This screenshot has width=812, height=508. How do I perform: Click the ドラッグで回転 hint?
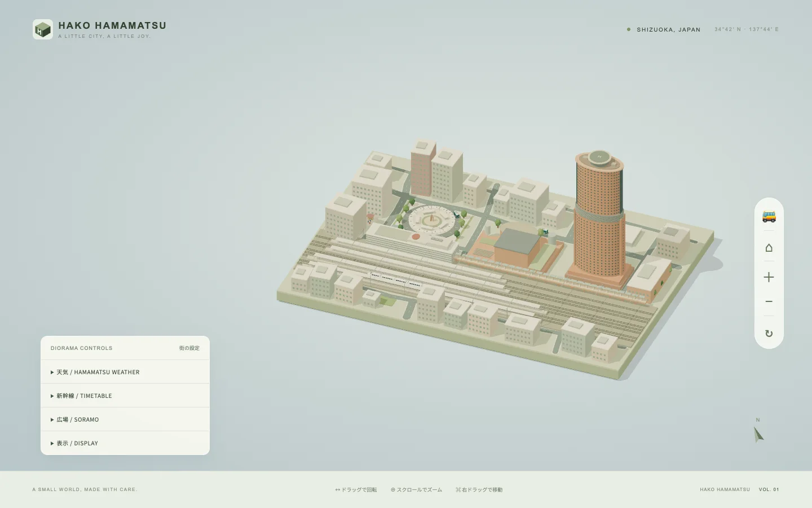click(x=356, y=490)
